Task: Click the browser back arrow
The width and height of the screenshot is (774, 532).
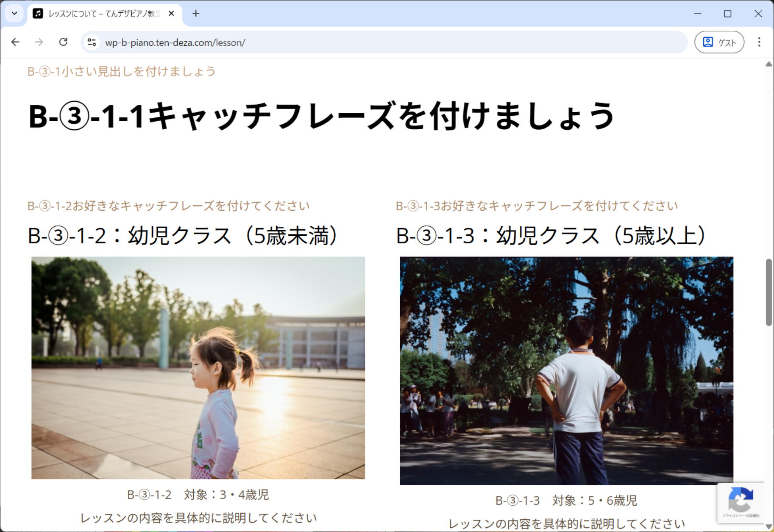Action: click(16, 42)
